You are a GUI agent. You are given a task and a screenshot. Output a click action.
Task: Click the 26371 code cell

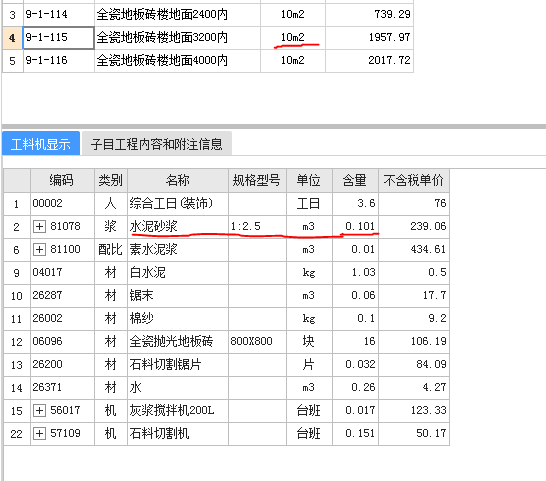coord(62,388)
